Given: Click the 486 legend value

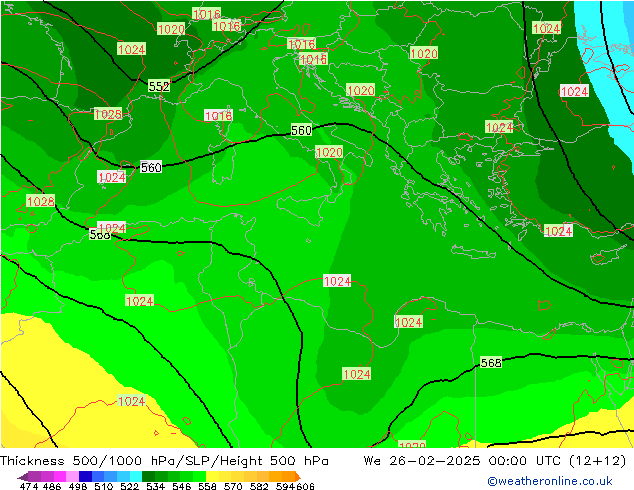Looking at the screenshot, I should coord(52,486).
